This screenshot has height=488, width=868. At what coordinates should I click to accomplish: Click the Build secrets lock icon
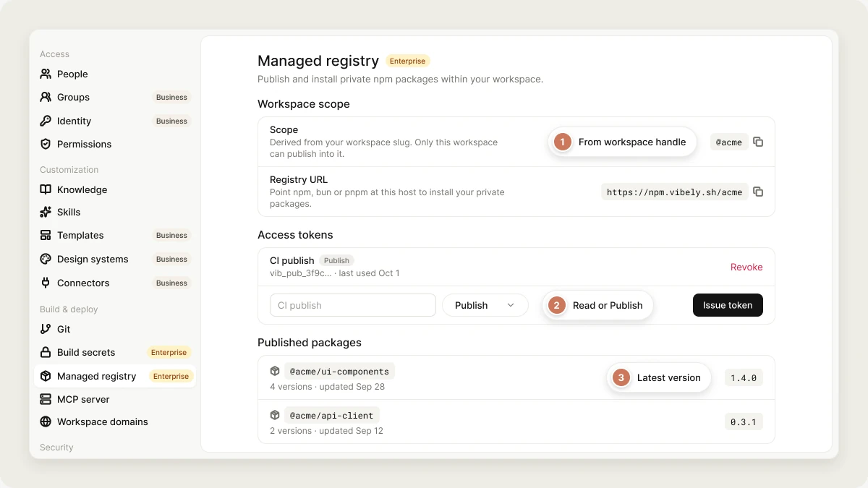point(46,352)
